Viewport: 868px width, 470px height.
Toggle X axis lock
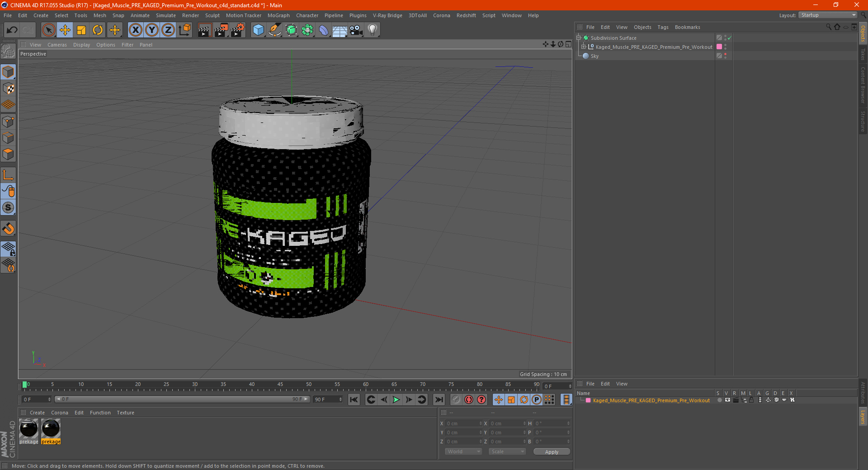point(135,30)
